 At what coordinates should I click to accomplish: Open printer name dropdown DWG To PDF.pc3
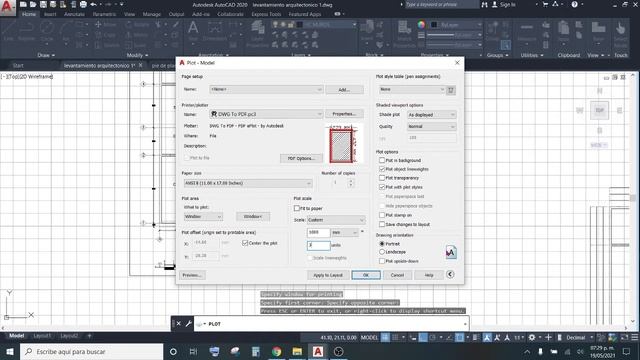click(x=266, y=114)
